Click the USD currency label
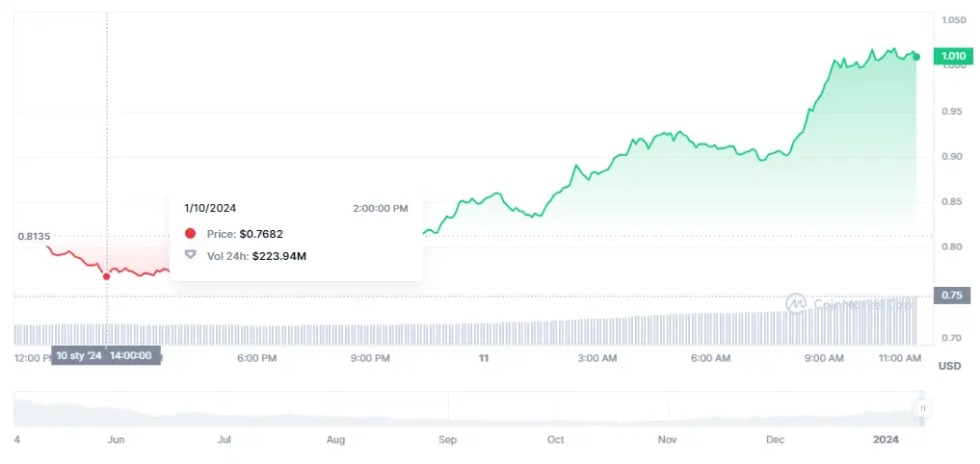Screen dimensions: 980x464 pyautogui.click(x=949, y=366)
